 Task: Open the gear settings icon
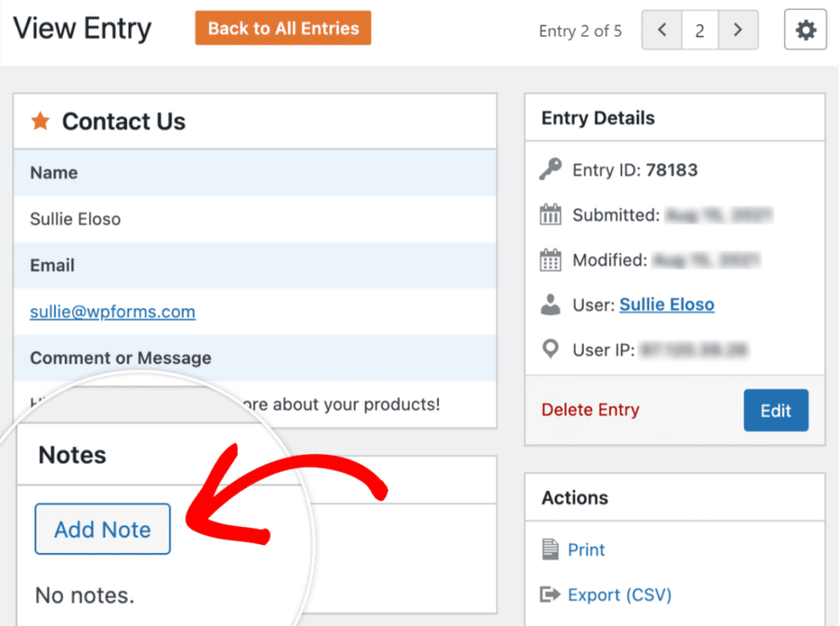click(806, 30)
